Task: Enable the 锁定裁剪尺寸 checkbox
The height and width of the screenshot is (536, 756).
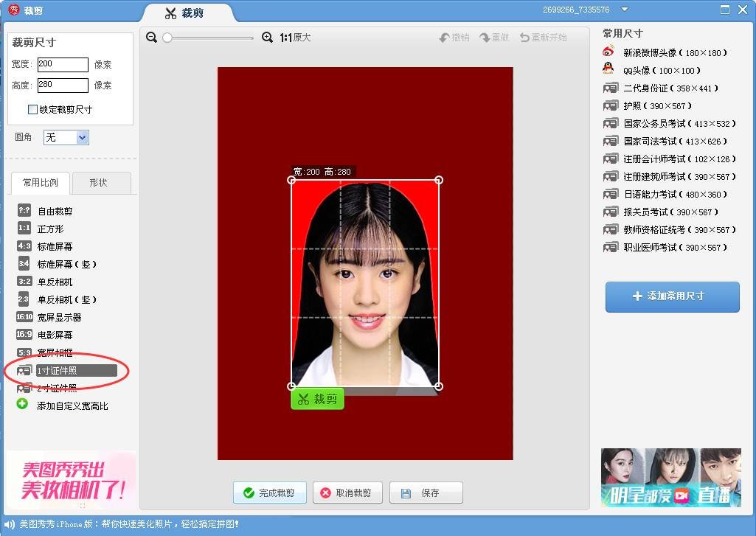Action: (32, 110)
